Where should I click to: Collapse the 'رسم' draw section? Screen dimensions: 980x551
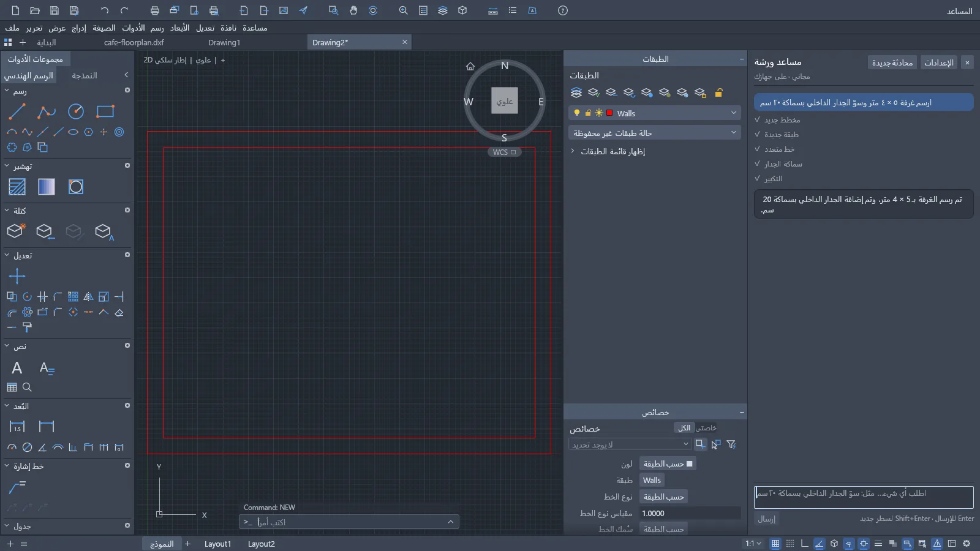tap(6, 91)
